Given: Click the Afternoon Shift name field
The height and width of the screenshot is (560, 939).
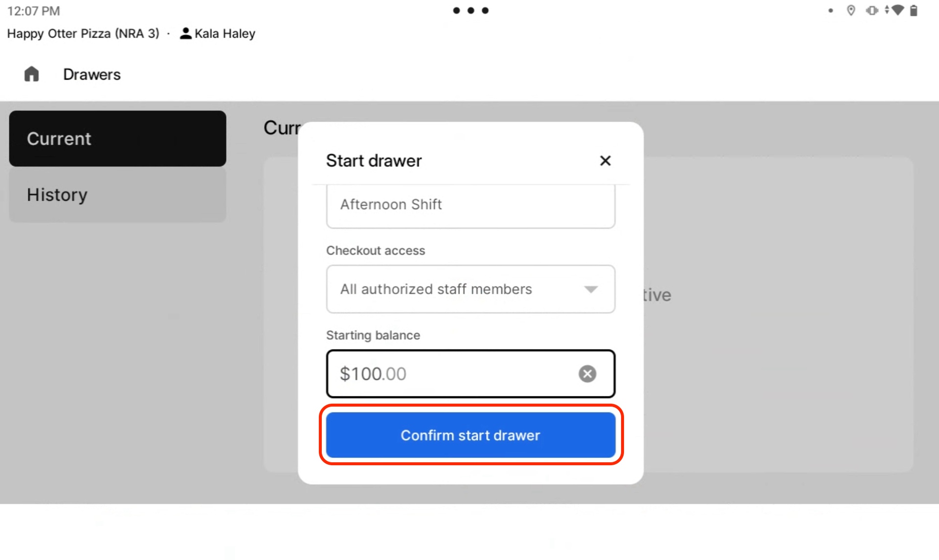Looking at the screenshot, I should [x=470, y=205].
